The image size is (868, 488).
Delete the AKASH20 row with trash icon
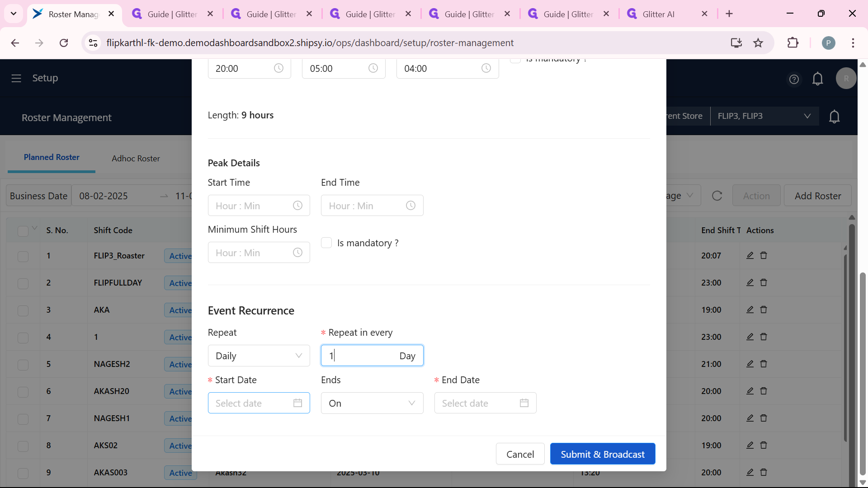764,391
